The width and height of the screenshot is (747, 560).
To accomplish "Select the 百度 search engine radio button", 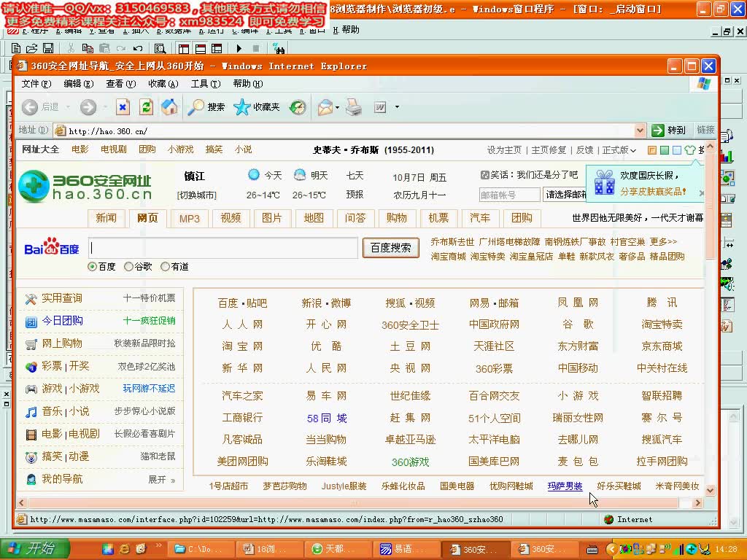I will (91, 266).
